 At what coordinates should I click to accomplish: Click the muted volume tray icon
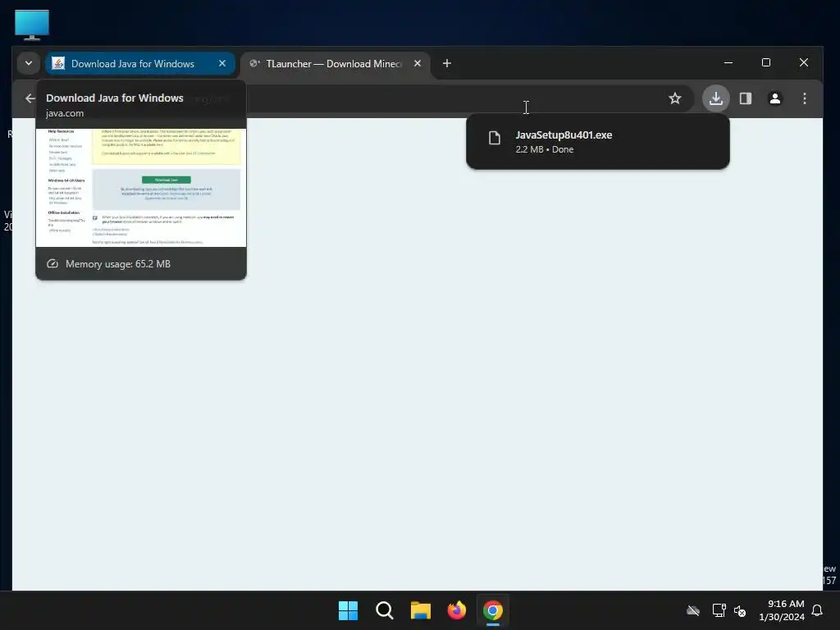click(740, 610)
